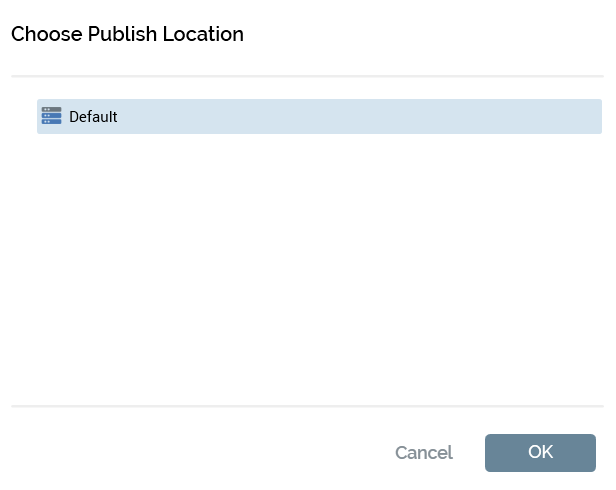This screenshot has width=616, height=490.
Task: Click the highlighted Default row's right end
Action: click(x=580, y=117)
